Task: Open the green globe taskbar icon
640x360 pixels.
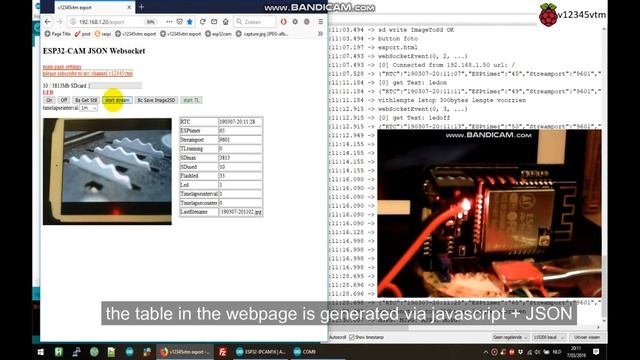Action: coord(94,352)
